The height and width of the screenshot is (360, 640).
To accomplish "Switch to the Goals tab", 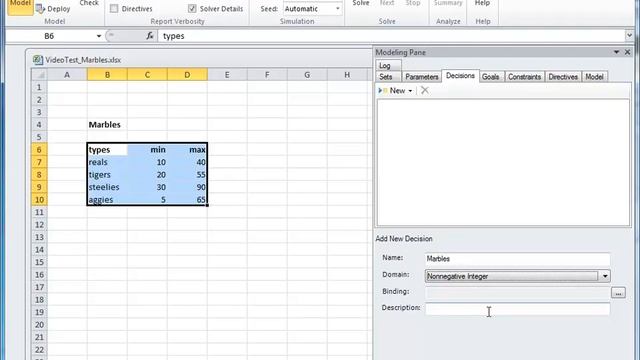I will pos(491,77).
